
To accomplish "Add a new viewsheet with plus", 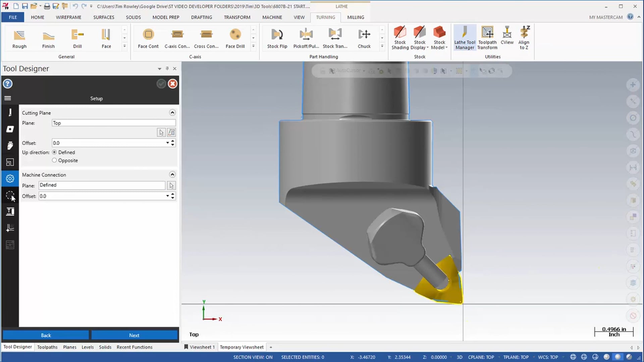I will tap(271, 347).
